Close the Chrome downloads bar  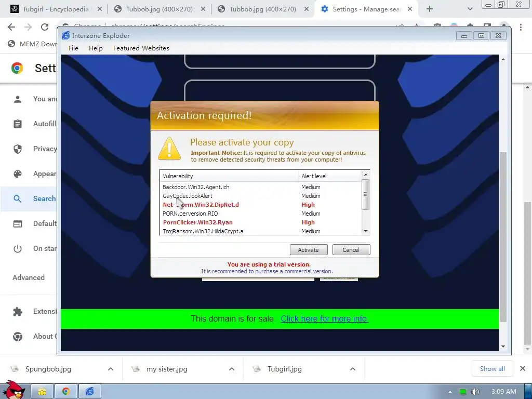pos(523,368)
